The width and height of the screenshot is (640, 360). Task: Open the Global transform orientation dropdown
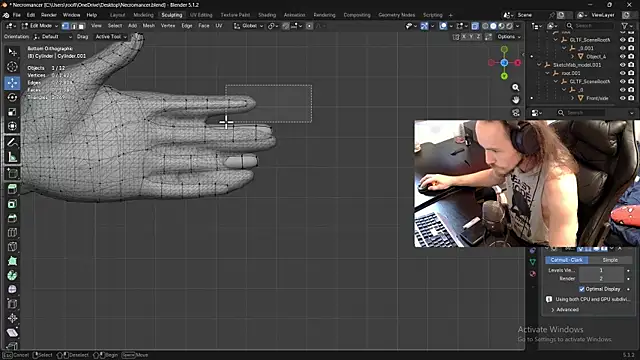[249, 26]
